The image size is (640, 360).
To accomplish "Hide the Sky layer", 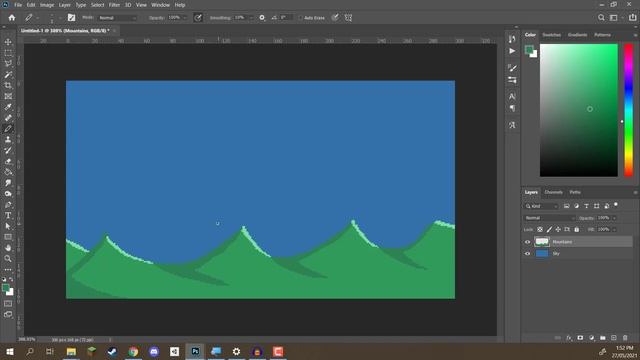I will 527,253.
